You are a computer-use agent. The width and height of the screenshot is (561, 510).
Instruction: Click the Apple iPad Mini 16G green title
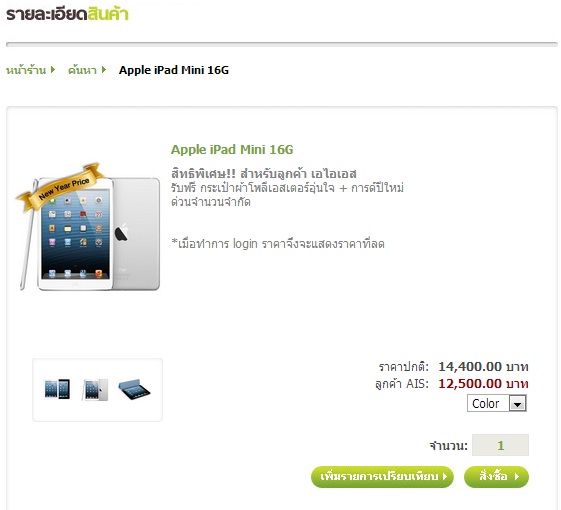pos(232,150)
